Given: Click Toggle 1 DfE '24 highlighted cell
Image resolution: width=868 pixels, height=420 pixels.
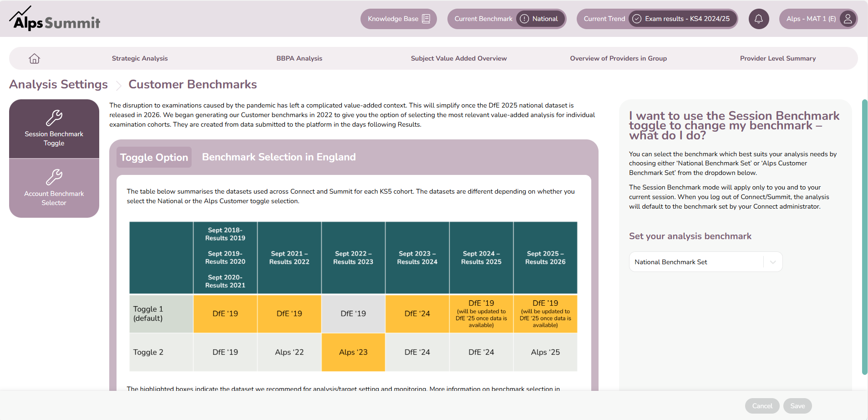Looking at the screenshot, I should point(417,313).
